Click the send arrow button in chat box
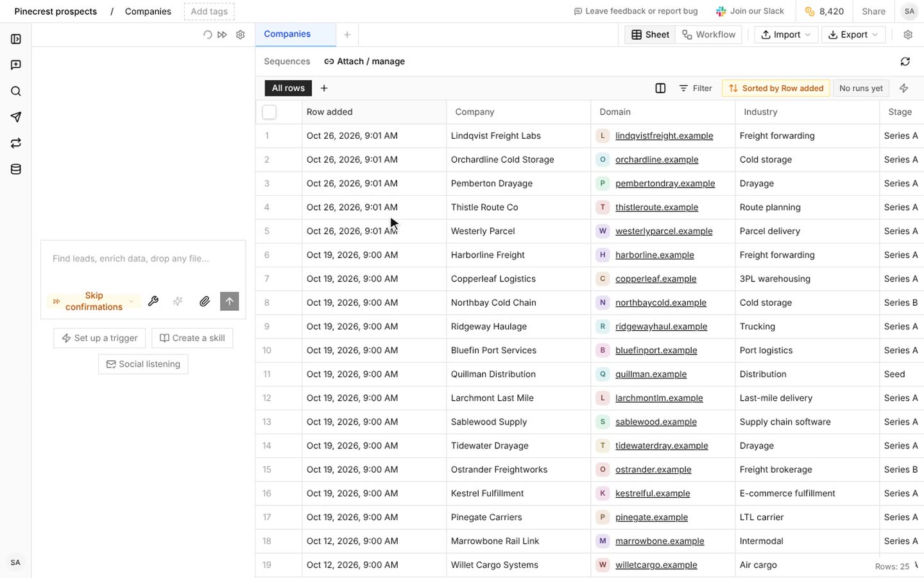Screen dimensions: 924x578 click(x=229, y=301)
